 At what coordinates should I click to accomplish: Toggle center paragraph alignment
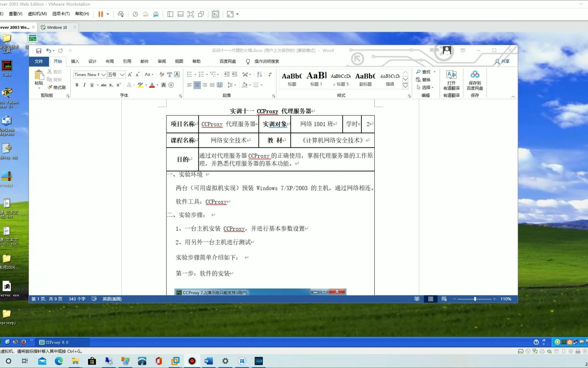(x=197, y=85)
